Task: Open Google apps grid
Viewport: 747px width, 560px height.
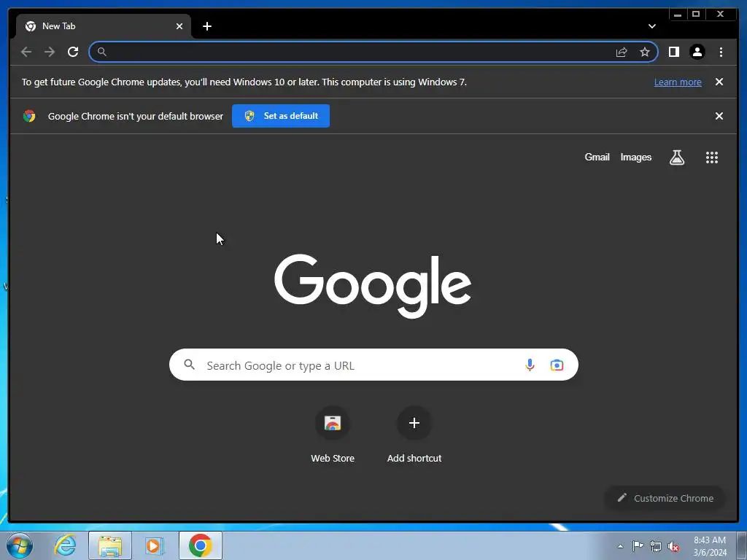Action: pos(712,157)
